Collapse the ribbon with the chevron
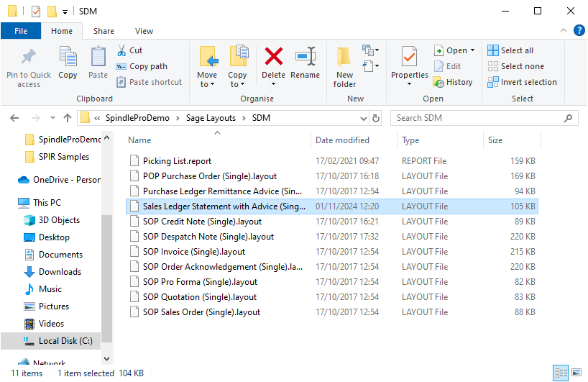The height and width of the screenshot is (382, 588). coord(564,30)
